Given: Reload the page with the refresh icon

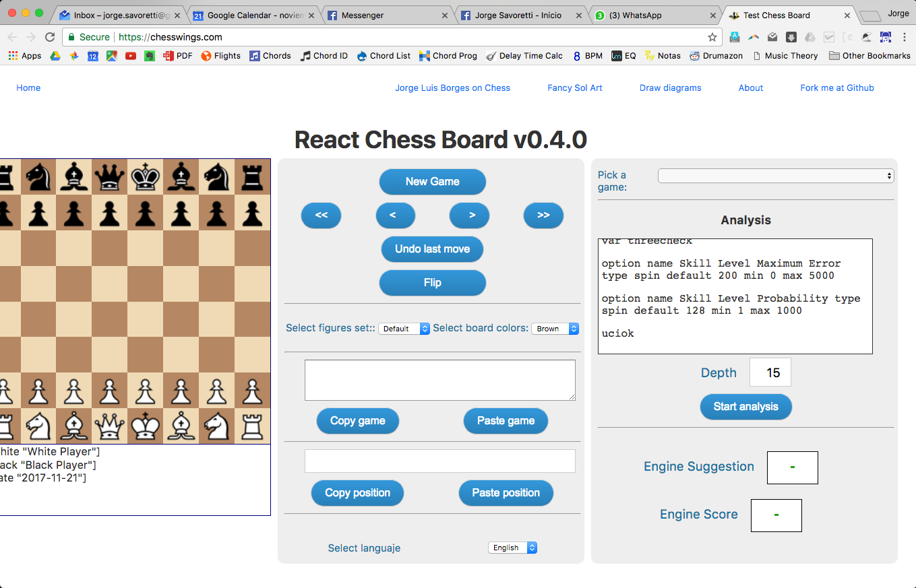Looking at the screenshot, I should click(x=50, y=38).
